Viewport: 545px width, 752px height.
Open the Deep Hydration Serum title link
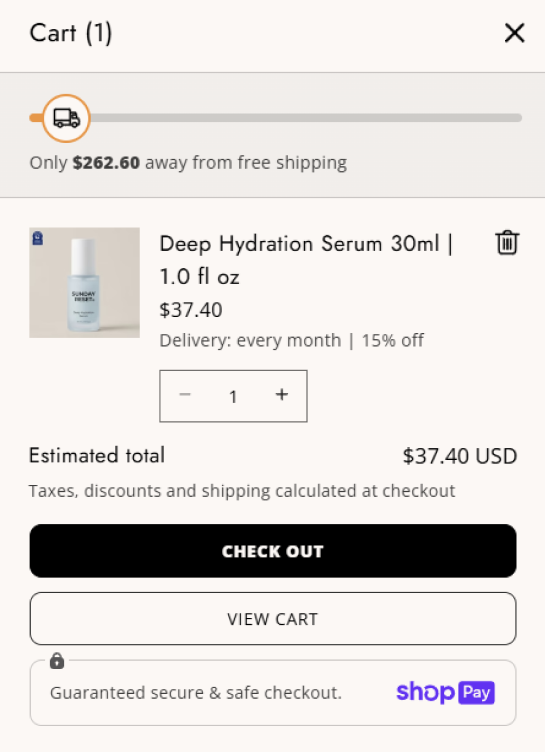click(x=306, y=260)
